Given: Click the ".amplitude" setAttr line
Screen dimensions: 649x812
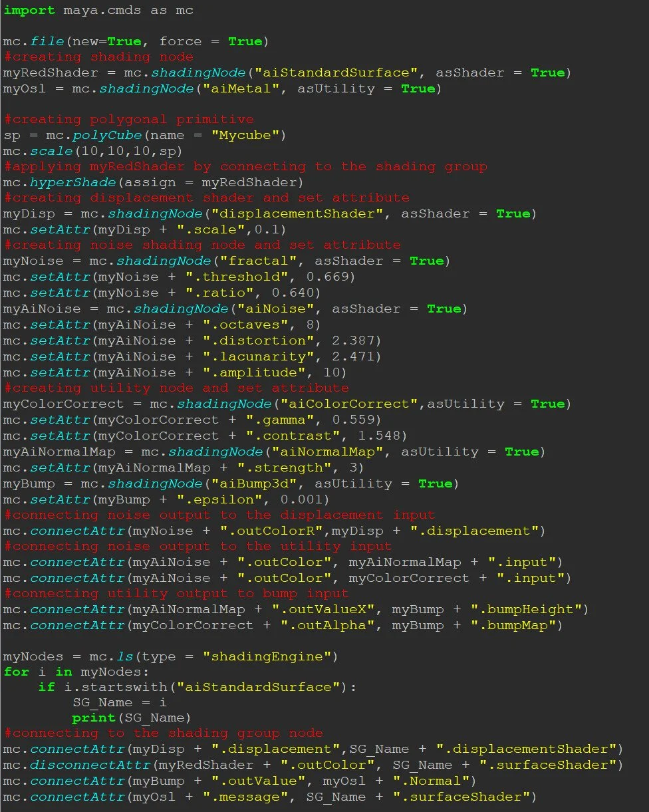Looking at the screenshot, I should tap(175, 372).
